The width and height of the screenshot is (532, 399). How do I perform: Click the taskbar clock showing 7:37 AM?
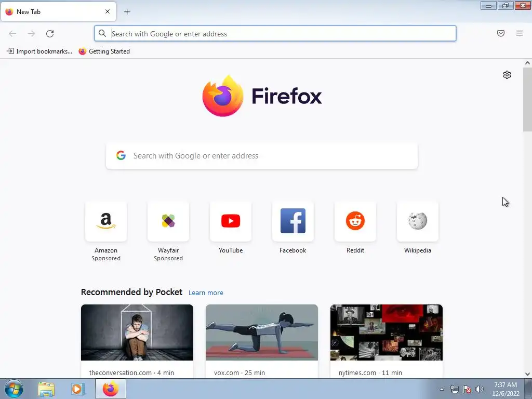(506, 389)
